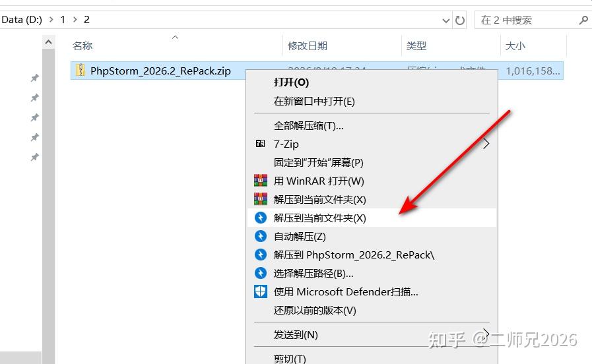This screenshot has height=364, width=592.
Task: Choose 在新窗口中打开(E)
Action: pos(372,101)
